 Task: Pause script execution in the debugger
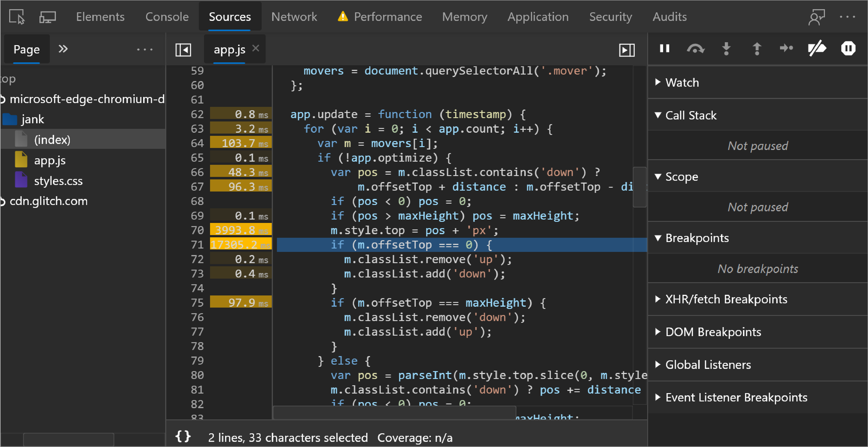click(x=664, y=48)
